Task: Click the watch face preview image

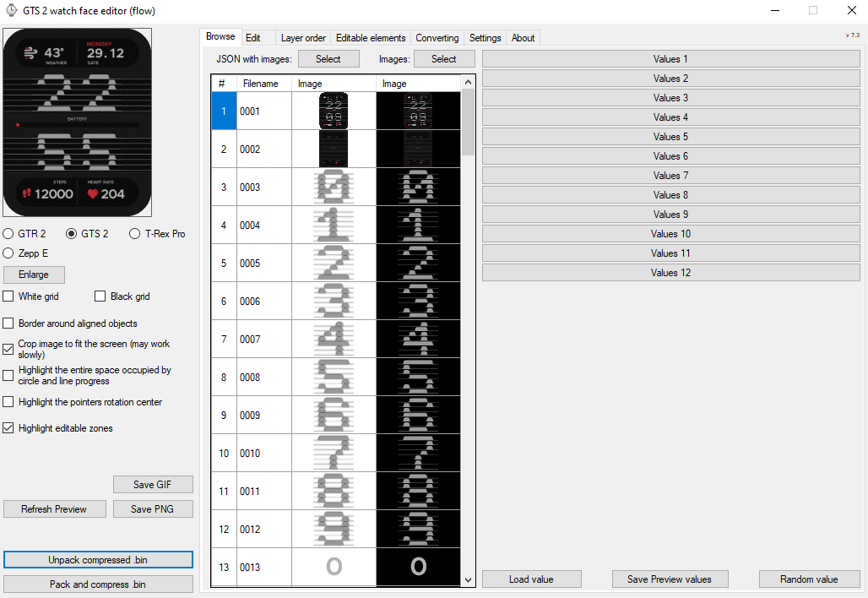Action: point(78,122)
